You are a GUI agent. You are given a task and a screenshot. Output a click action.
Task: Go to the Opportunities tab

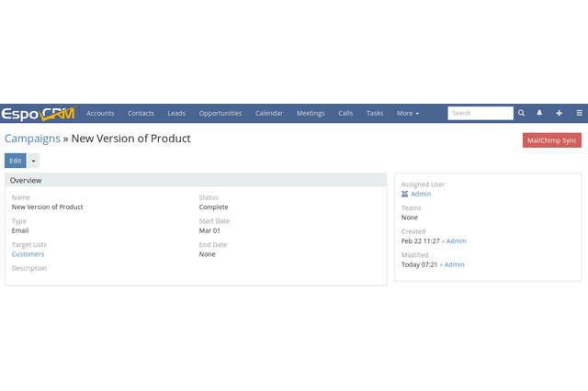tap(220, 113)
